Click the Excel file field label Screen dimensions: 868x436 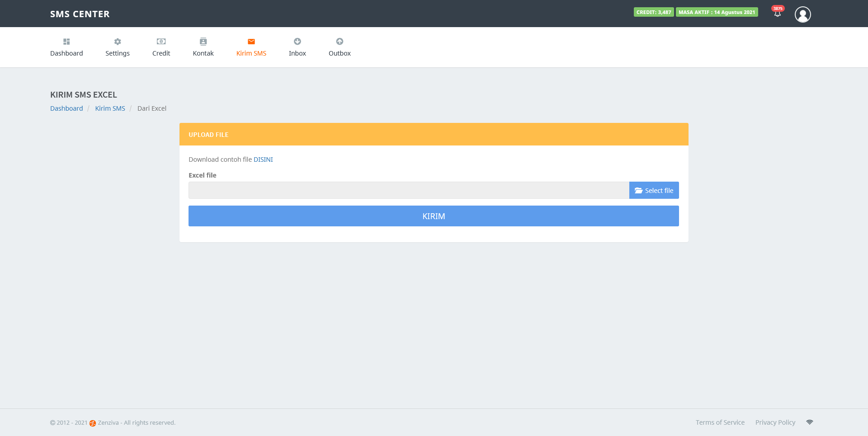point(203,175)
